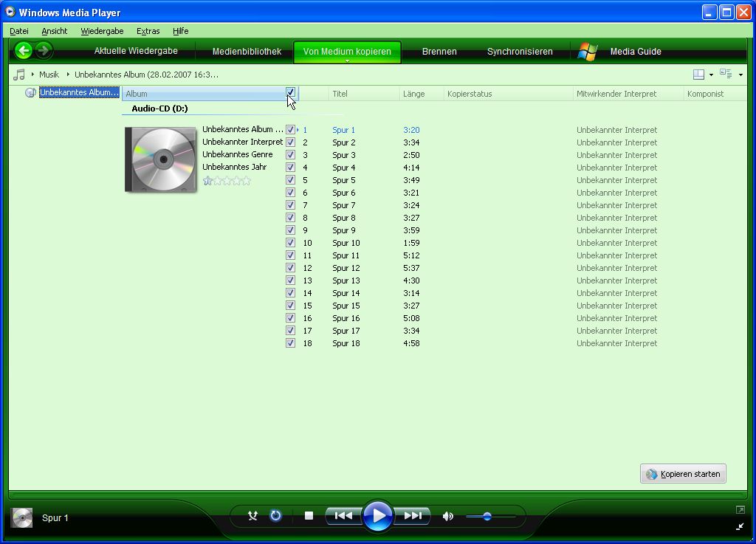
Task: Open the view options dropdown arrow
Action: tap(740, 75)
